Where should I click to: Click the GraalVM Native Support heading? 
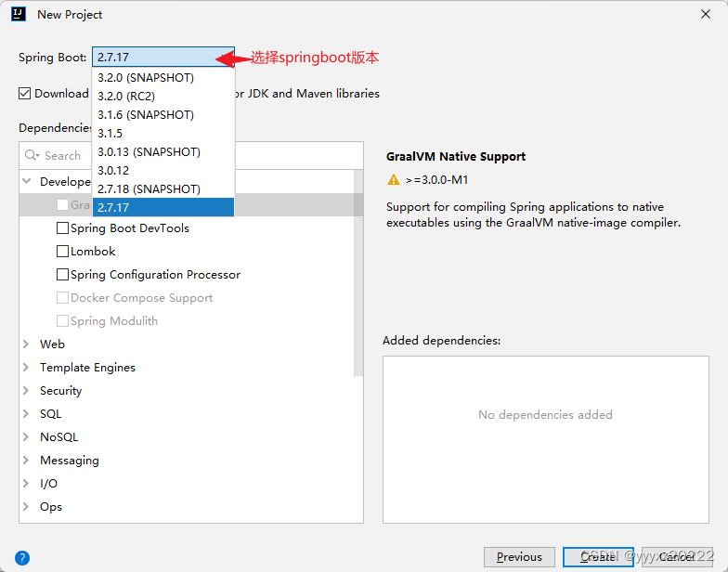tap(455, 156)
